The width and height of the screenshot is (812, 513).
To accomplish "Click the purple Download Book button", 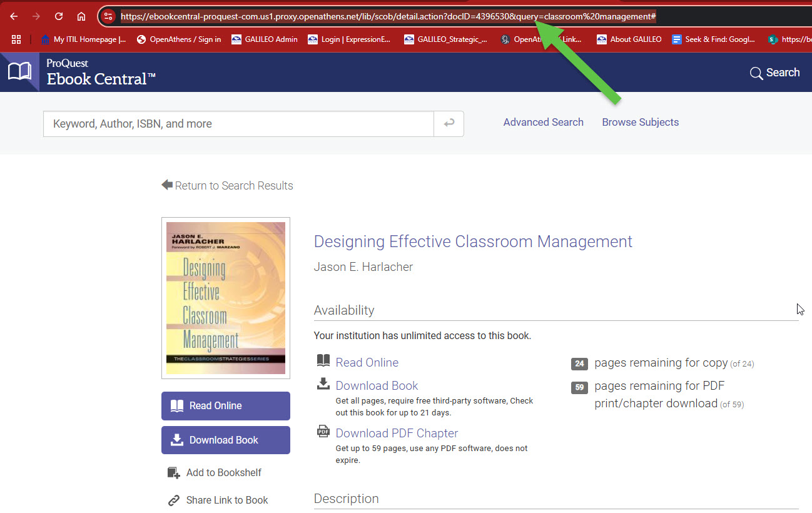I will 226,440.
